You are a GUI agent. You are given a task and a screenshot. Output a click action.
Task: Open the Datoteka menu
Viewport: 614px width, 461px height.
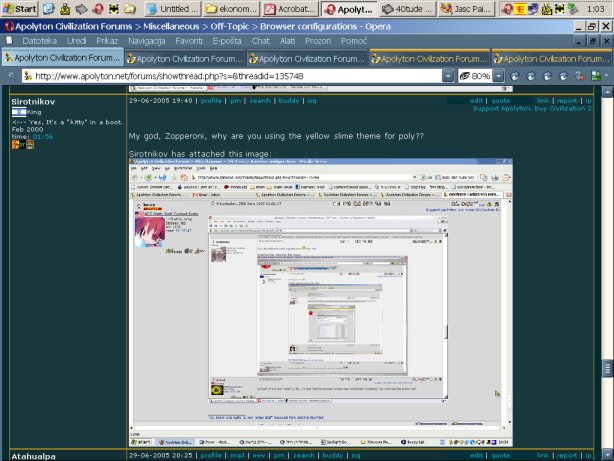coord(39,41)
